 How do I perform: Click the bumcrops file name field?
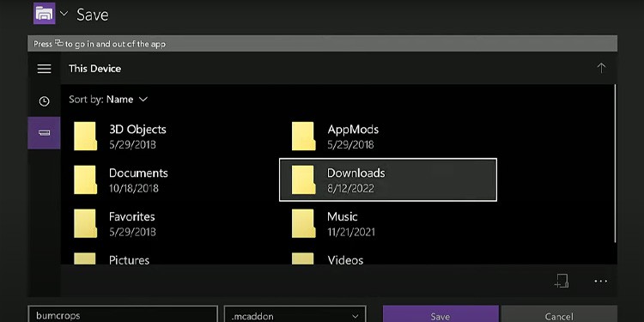click(123, 314)
